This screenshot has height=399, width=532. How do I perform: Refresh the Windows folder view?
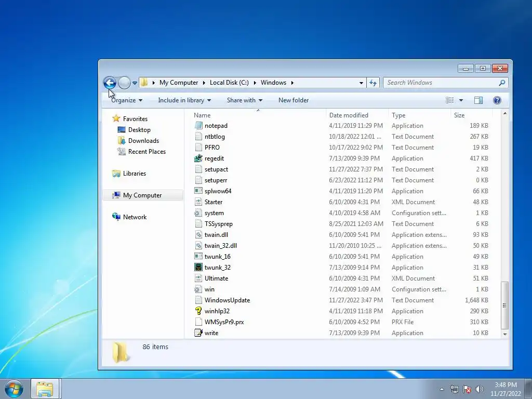[x=373, y=83]
